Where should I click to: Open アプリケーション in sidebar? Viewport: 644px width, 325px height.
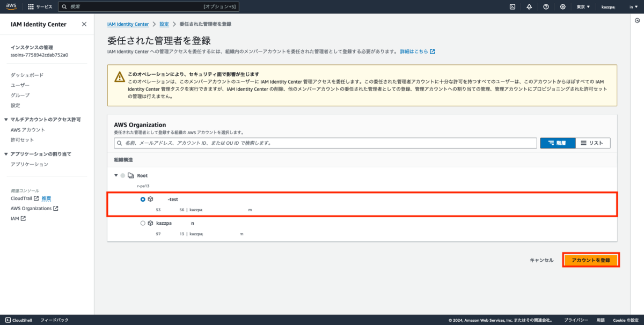coord(30,164)
